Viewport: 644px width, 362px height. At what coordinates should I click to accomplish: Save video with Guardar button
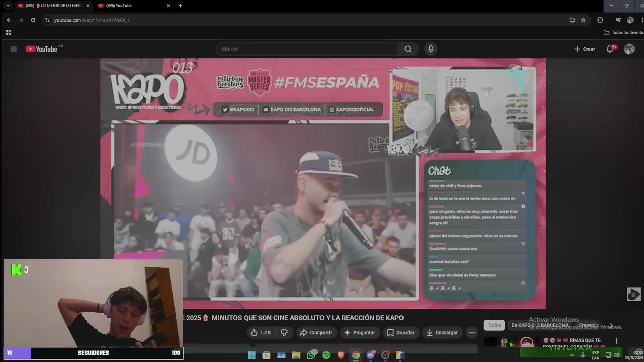point(401,332)
